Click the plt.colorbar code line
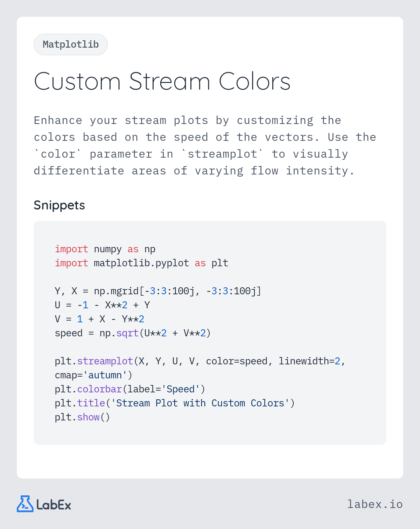 pyautogui.click(x=130, y=389)
